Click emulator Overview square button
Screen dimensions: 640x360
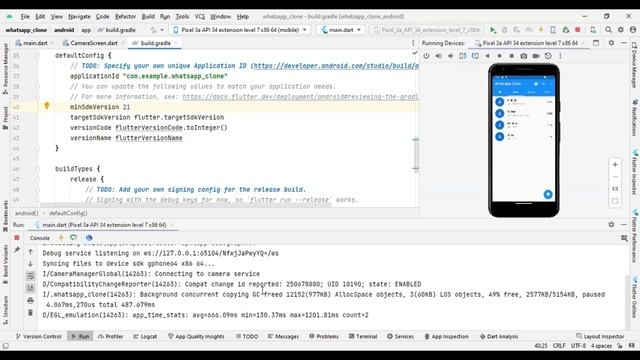click(x=511, y=56)
